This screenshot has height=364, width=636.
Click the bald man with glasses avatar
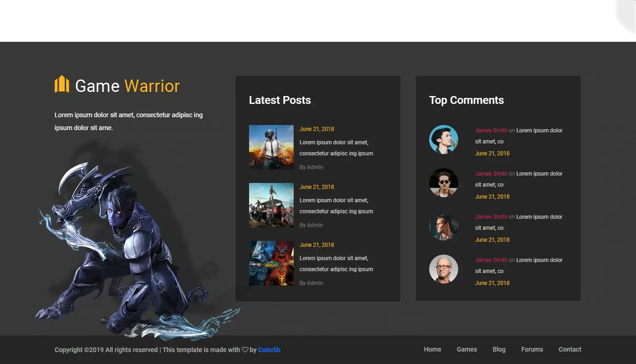pyautogui.click(x=443, y=269)
